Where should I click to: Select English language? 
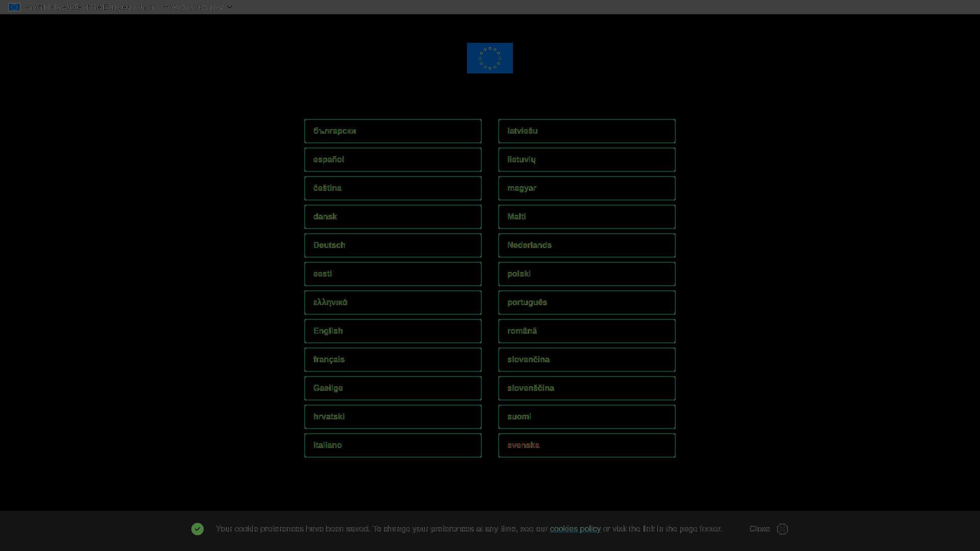tap(393, 331)
